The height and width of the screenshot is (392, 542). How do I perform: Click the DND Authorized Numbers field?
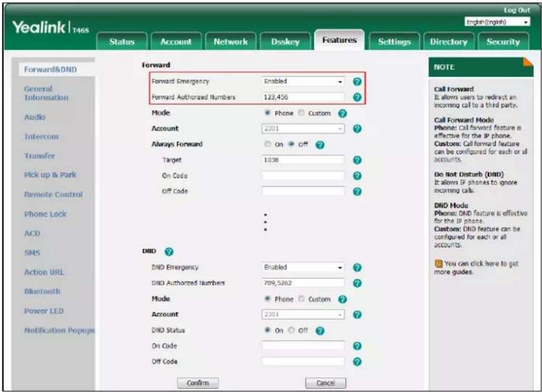click(x=303, y=283)
